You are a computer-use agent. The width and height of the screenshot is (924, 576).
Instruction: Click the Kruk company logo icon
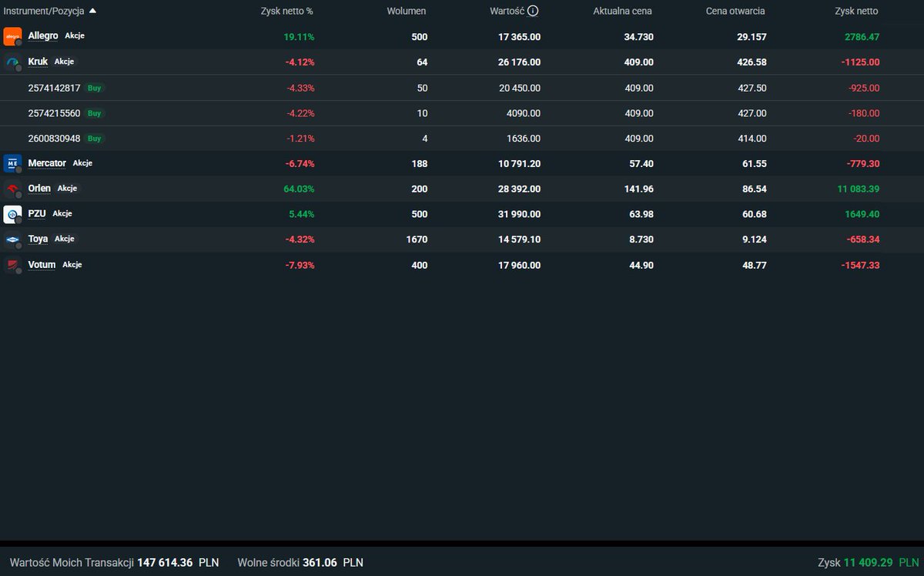(12, 62)
